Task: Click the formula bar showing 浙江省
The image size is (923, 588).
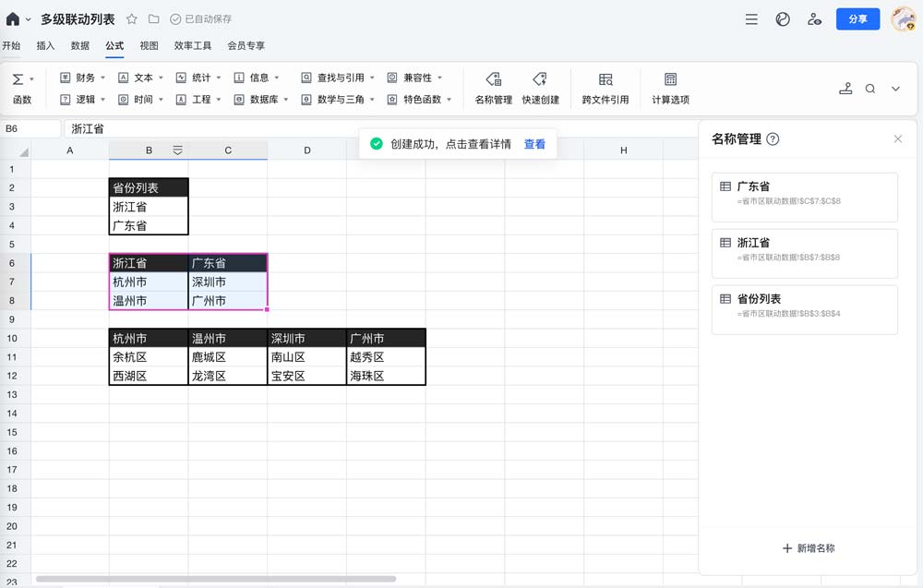Action: pos(369,128)
